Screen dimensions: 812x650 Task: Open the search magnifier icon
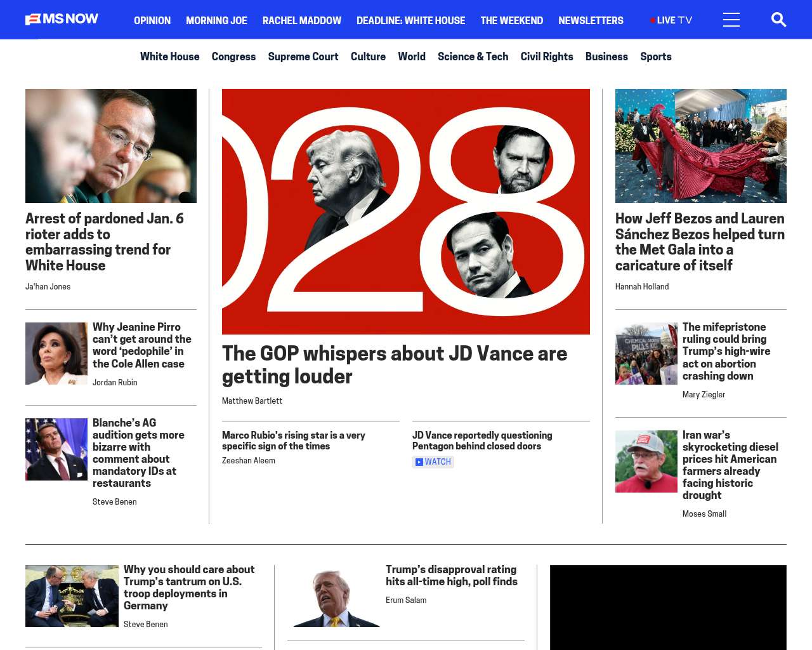[778, 20]
